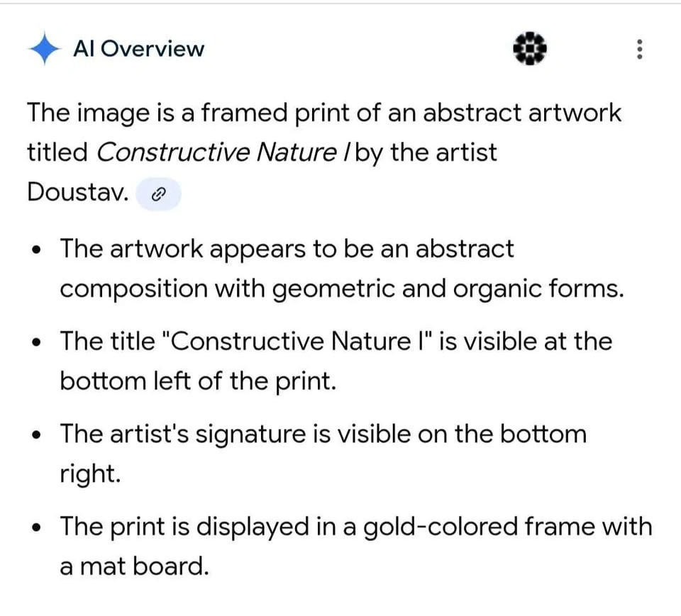Click the "AI Overview" heading label
Image resolution: width=681 pixels, height=616 pixels.
pos(138,49)
